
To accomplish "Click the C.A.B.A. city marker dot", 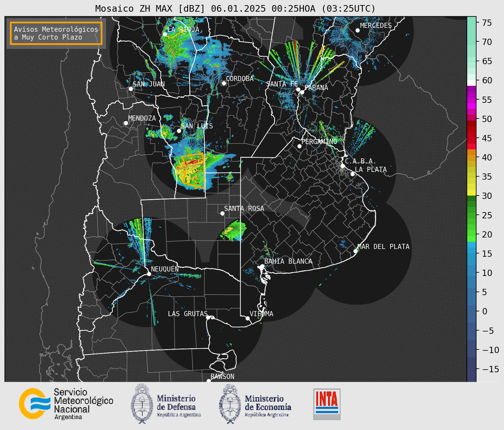I will [x=343, y=166].
